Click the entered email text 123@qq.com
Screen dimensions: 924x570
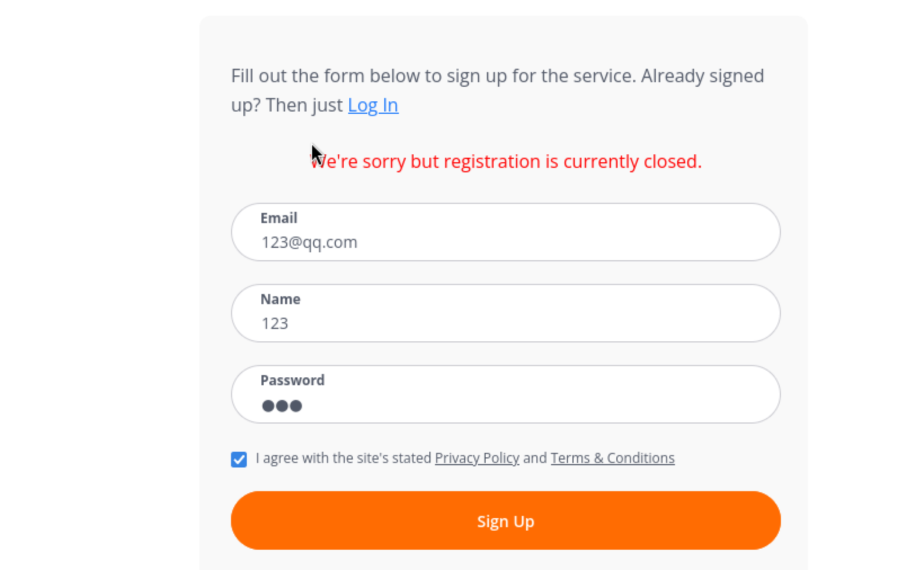tap(309, 242)
